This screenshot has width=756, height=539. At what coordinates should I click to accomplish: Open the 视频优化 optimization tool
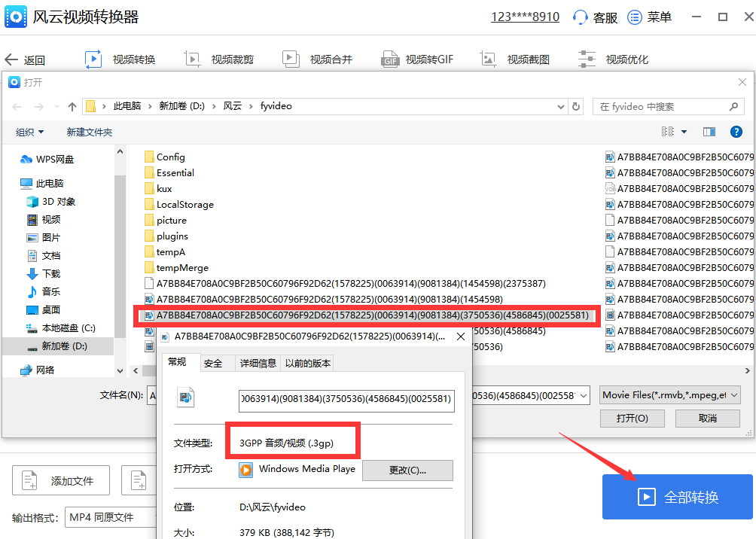tap(613, 59)
